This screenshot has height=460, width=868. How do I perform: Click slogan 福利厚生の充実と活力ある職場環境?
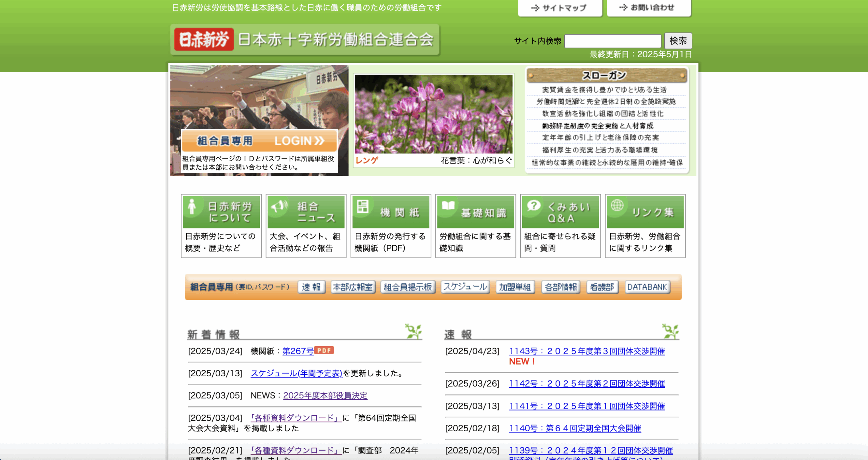pos(599,150)
